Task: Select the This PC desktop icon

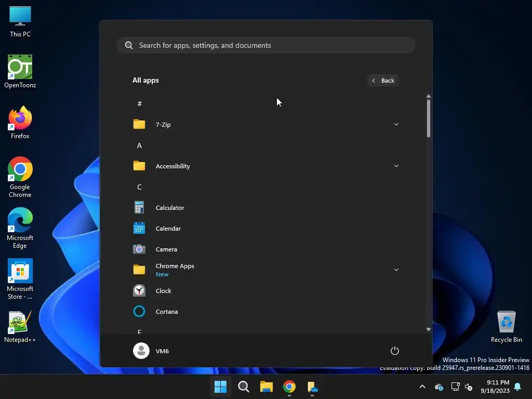Action: pos(20,22)
